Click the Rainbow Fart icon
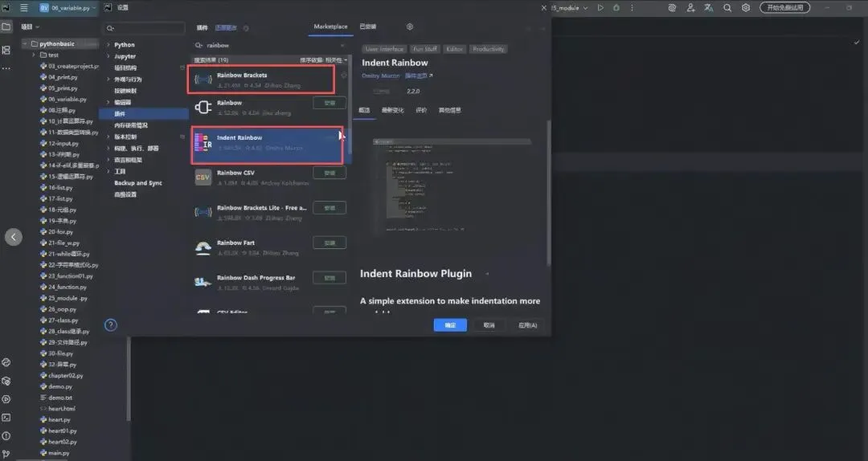868x461 pixels. [x=203, y=247]
